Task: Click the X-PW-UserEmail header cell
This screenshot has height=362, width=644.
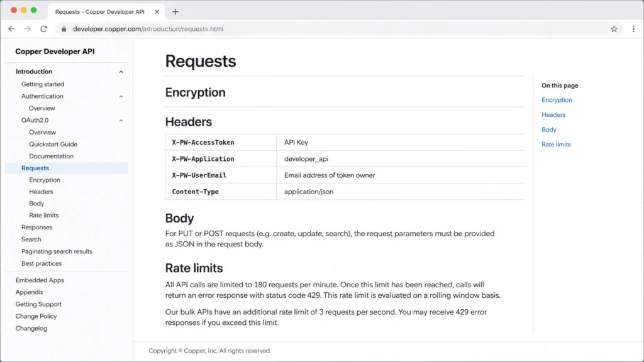Action: (221, 175)
